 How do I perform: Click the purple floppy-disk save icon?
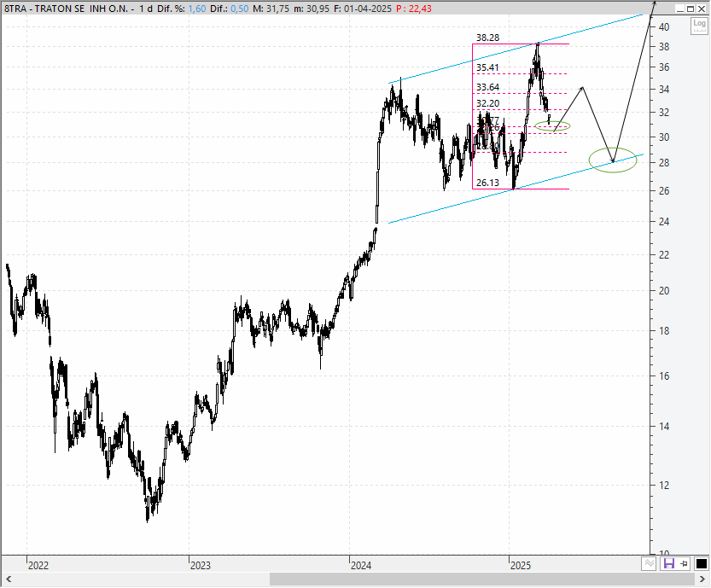[668, 564]
